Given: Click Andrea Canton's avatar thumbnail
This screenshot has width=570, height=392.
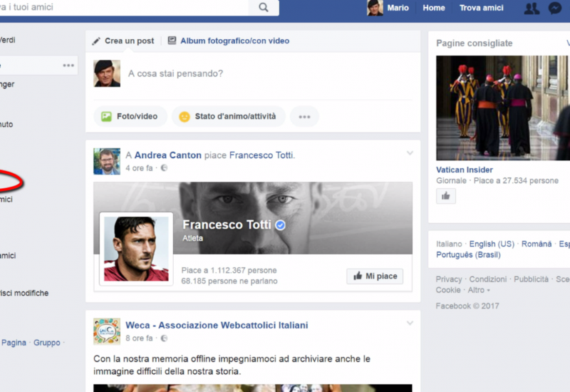Looking at the screenshot, I should tap(107, 161).
